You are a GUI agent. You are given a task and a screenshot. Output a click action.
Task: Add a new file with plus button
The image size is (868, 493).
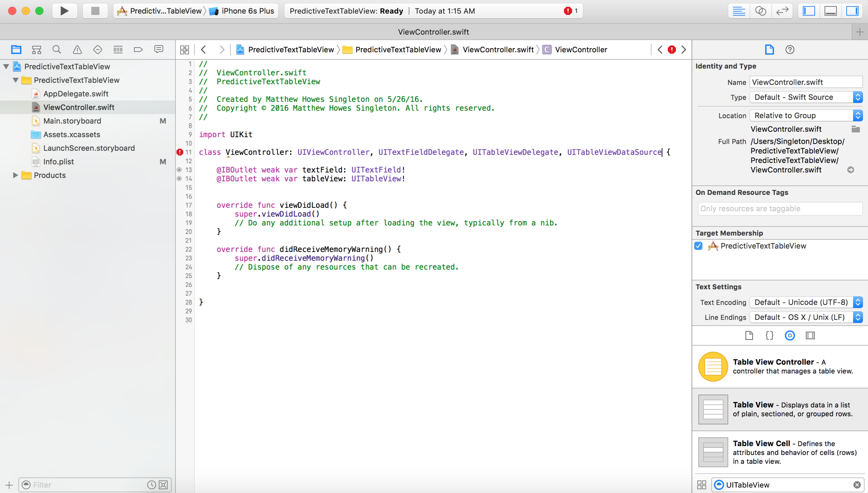9,485
